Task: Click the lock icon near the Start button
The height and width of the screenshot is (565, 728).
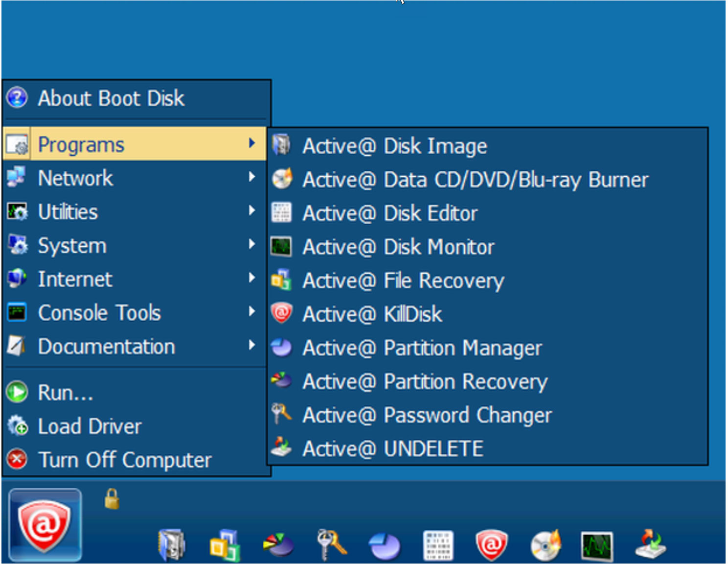Action: (112, 500)
